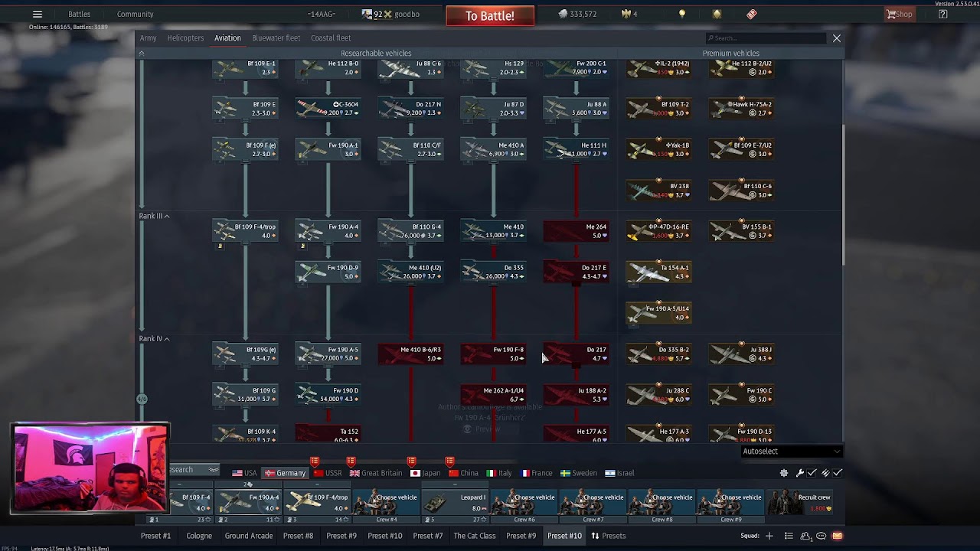Select the BV 238 premium vehicle
The height and width of the screenshot is (551, 980).
pyautogui.click(x=659, y=190)
